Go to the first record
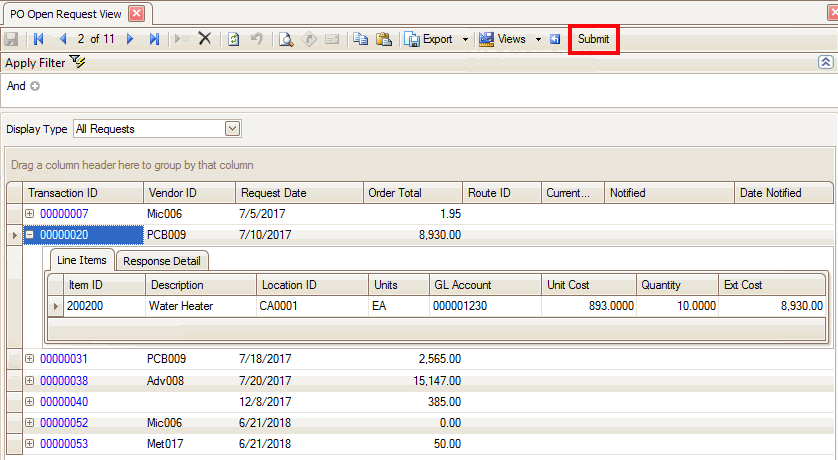 (x=39, y=39)
